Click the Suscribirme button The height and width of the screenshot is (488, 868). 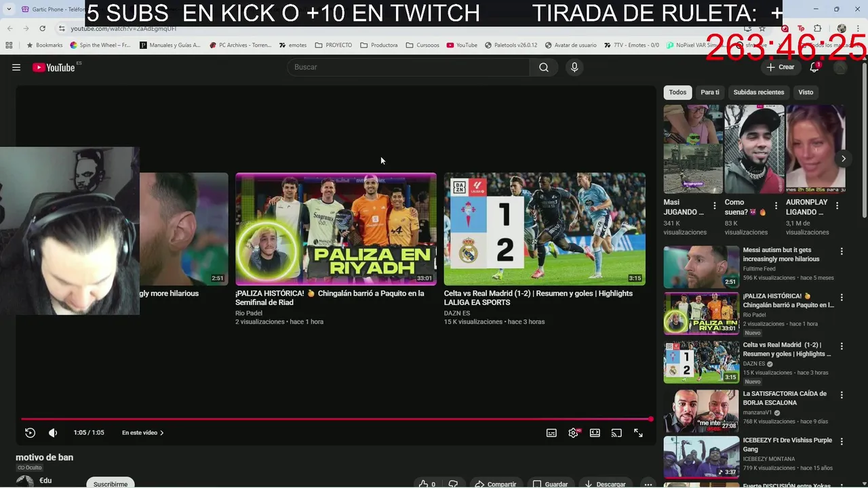coord(111,483)
